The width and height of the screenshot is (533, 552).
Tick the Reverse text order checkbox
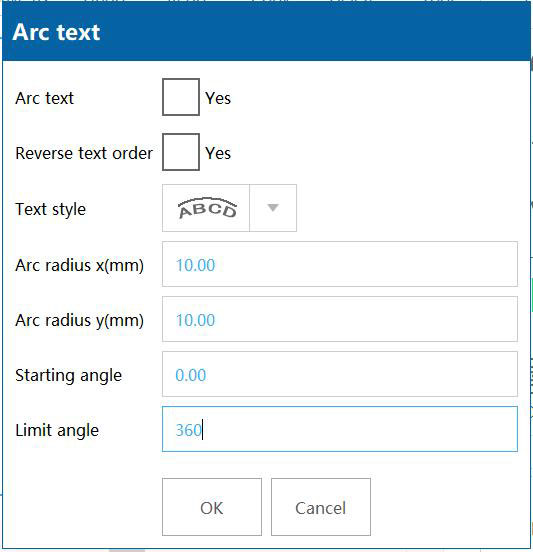181,152
